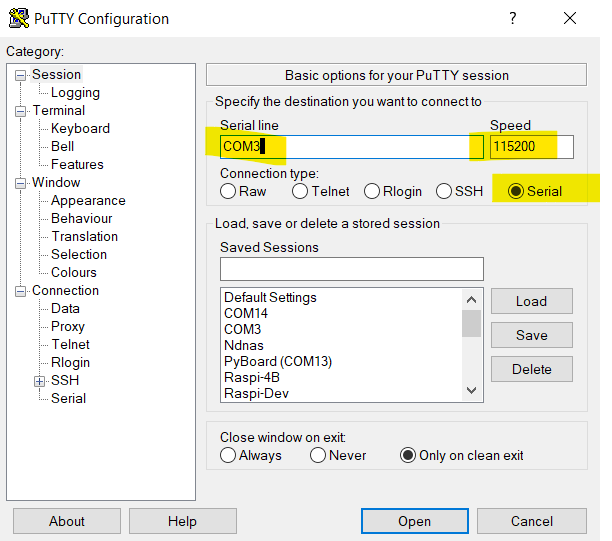This screenshot has width=612, height=541.
Task: Close the PuTTY Configuration window
Action: point(570,18)
